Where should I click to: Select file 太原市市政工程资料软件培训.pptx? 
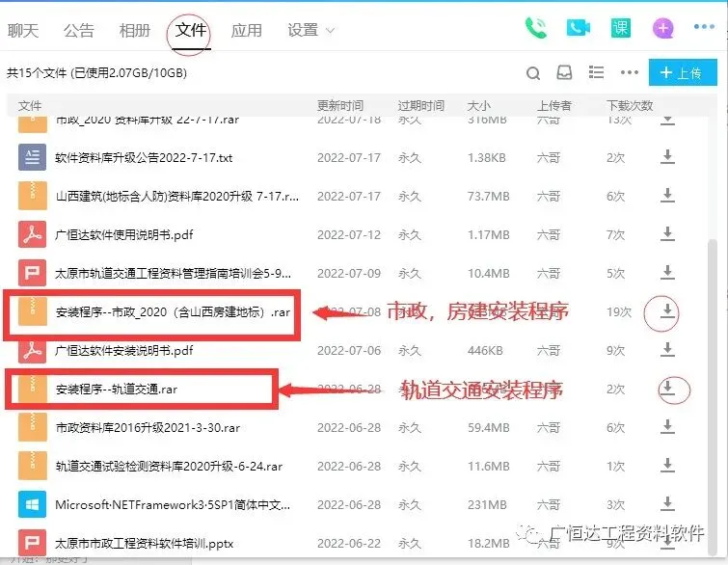click(x=144, y=543)
